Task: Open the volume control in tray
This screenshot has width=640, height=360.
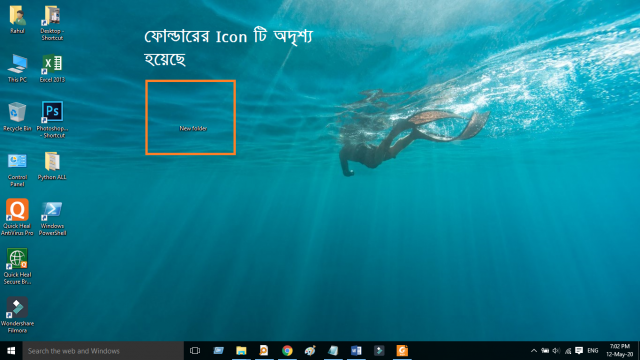Action: pyautogui.click(x=556, y=351)
